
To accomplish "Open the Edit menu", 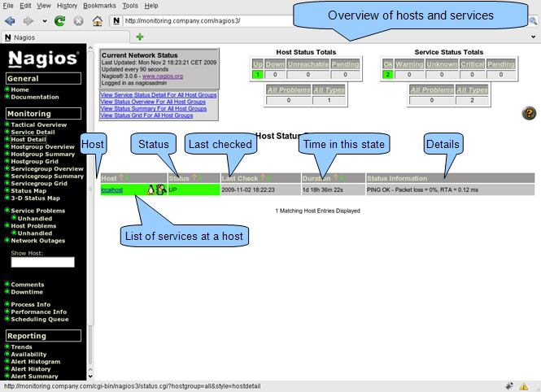I will 25,6.
